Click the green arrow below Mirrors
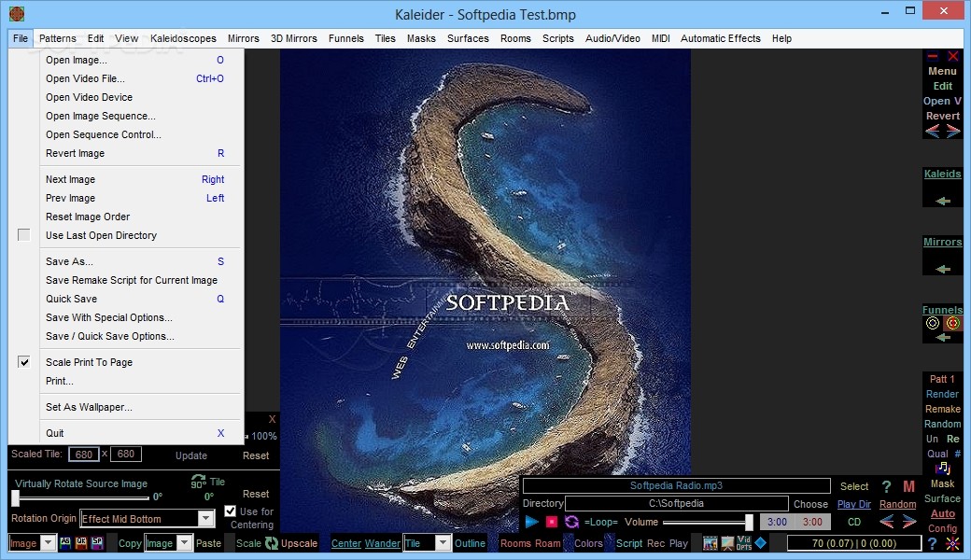The height and width of the screenshot is (560, 971). (x=943, y=269)
